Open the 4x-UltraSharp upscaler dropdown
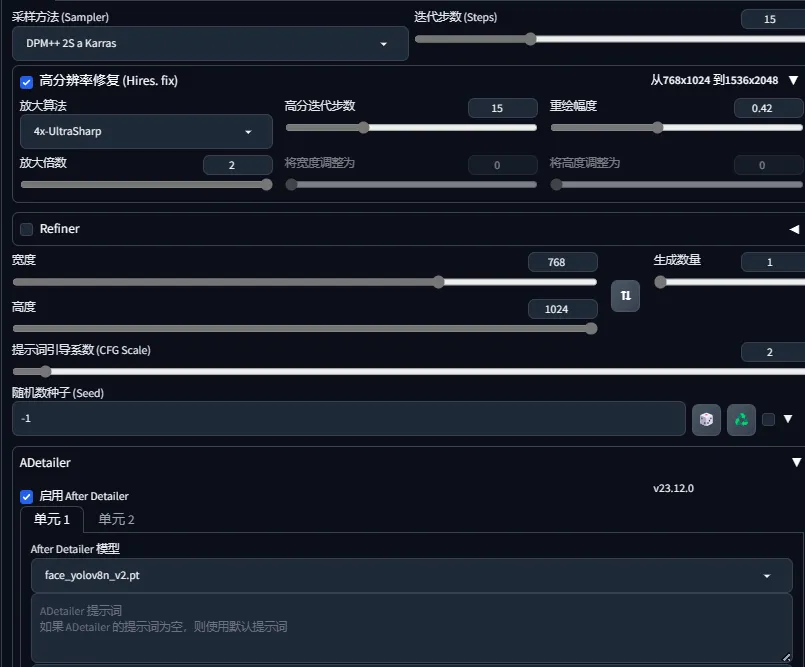This screenshot has height=667, width=805. pyautogui.click(x=146, y=131)
